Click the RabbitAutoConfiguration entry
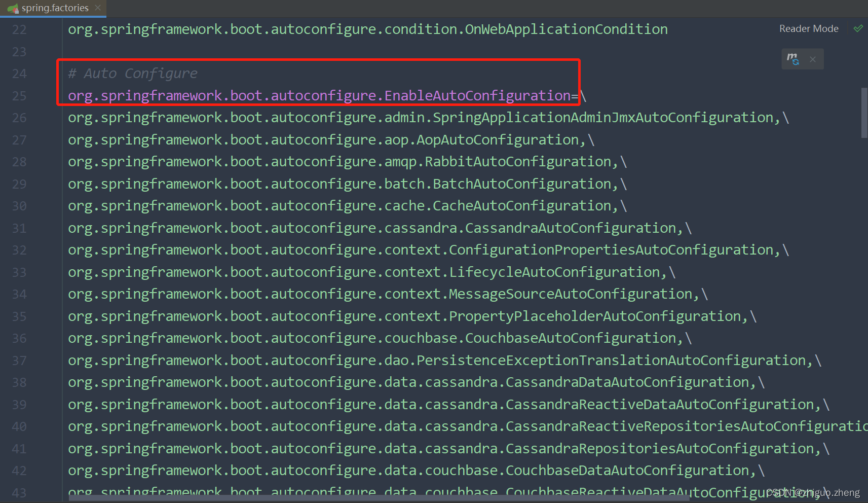868x503 pixels. [x=348, y=162]
